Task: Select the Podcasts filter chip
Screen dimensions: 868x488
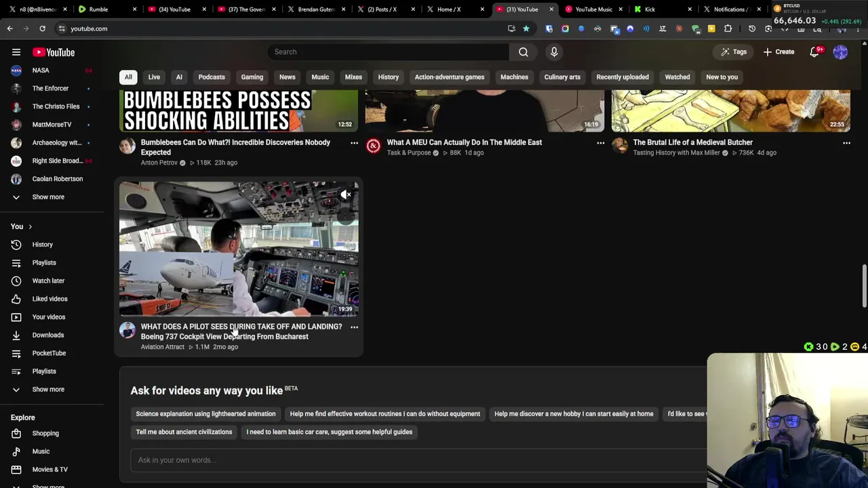Action: point(212,77)
